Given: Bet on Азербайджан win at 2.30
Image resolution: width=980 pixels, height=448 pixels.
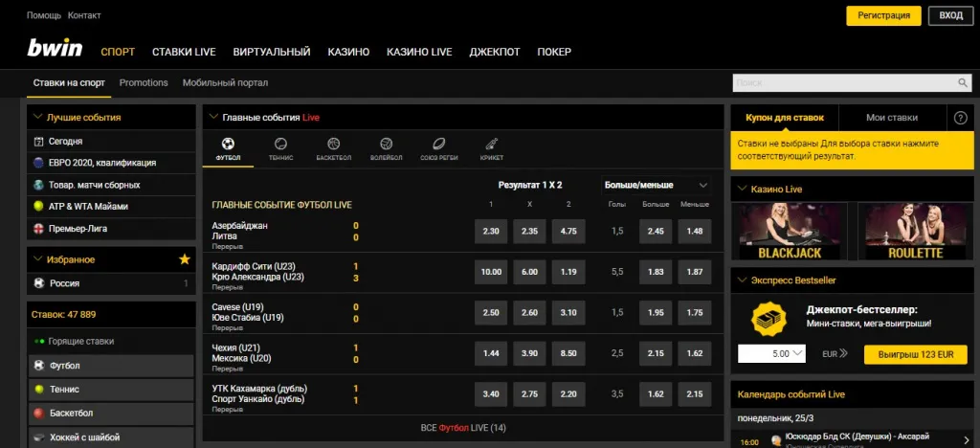Looking at the screenshot, I should click(x=491, y=232).
